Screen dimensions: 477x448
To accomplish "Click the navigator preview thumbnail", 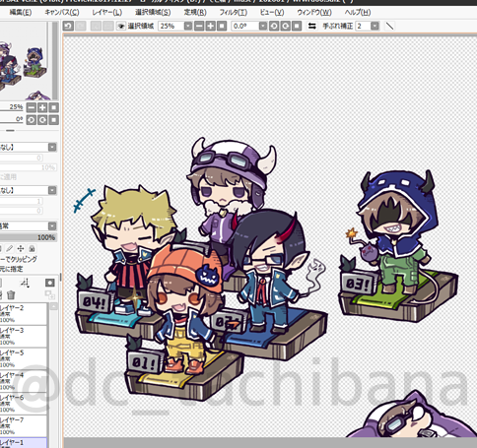I will point(25,61).
